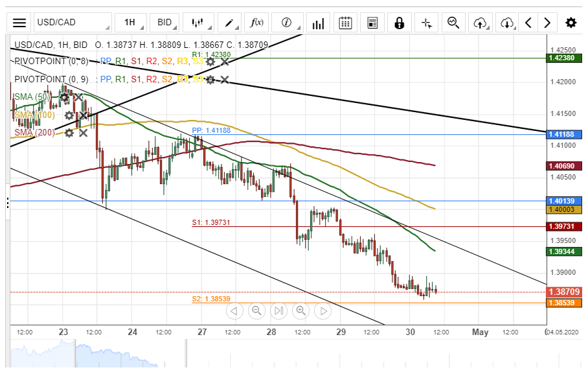Open chart settings gear in toolbar
The image size is (588, 372).
[x=571, y=23]
